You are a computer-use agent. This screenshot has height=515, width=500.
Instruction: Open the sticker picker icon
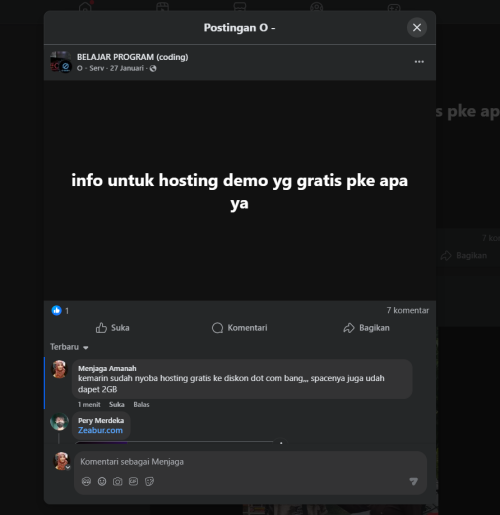tap(149, 481)
